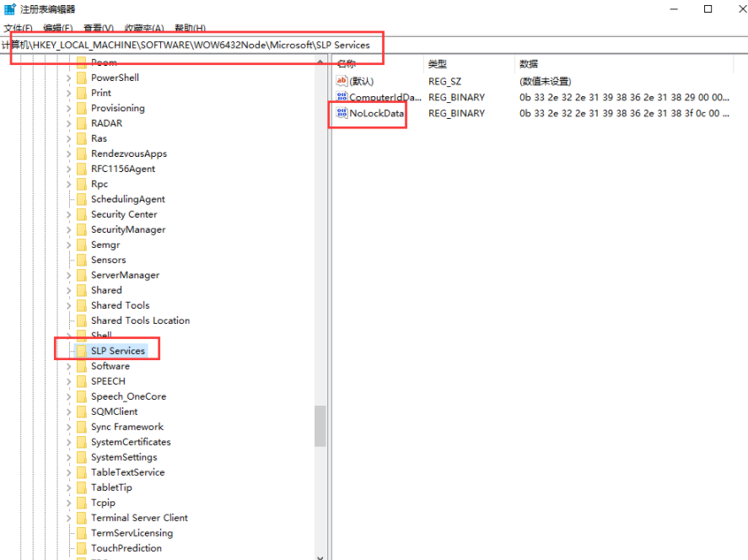The image size is (748, 560).
Task: Minimize the Registry Editor window
Action: pos(674,9)
